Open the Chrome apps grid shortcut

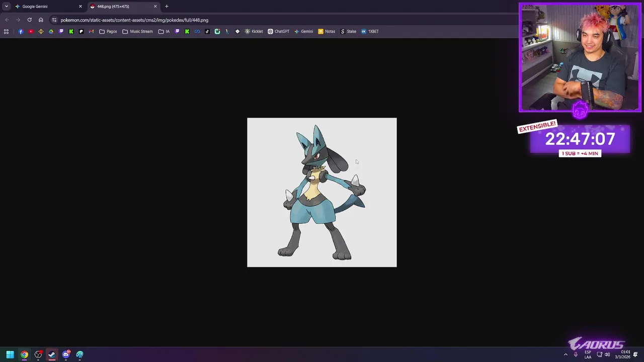point(6,31)
